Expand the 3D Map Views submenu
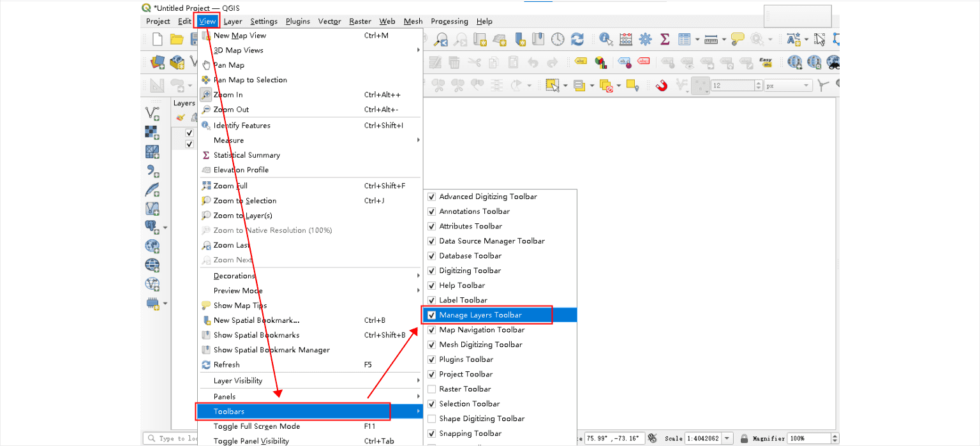 click(x=310, y=50)
